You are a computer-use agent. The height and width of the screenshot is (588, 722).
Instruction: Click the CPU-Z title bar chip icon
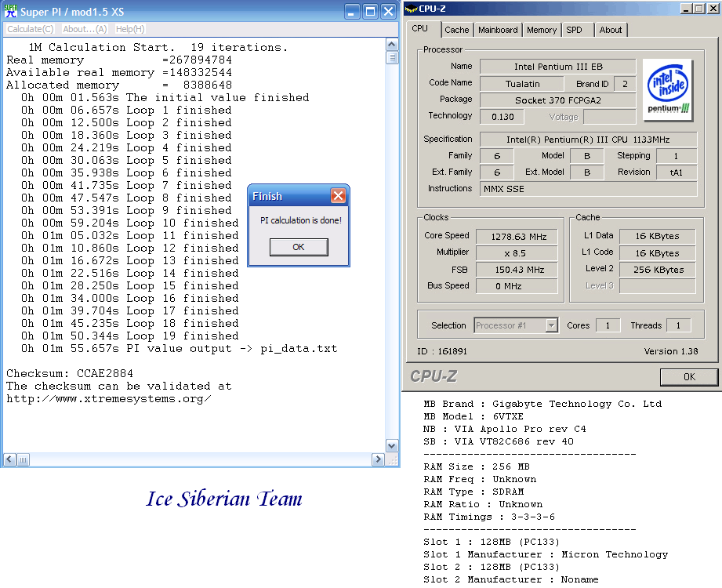(x=411, y=9)
